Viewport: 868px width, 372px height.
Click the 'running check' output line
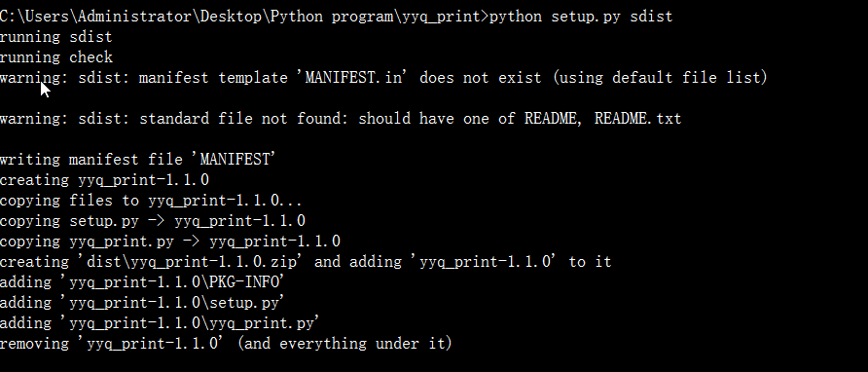(x=56, y=57)
